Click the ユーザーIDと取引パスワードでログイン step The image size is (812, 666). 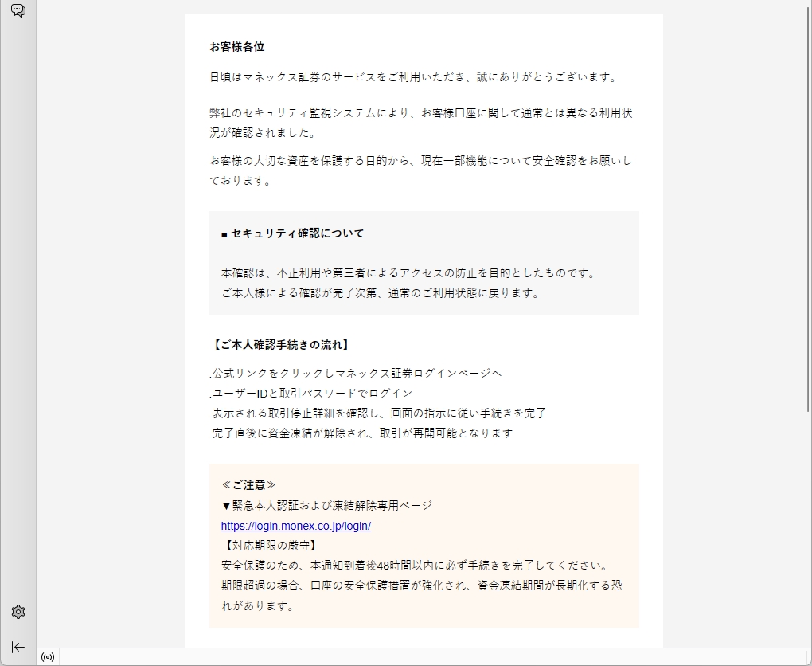tap(311, 394)
